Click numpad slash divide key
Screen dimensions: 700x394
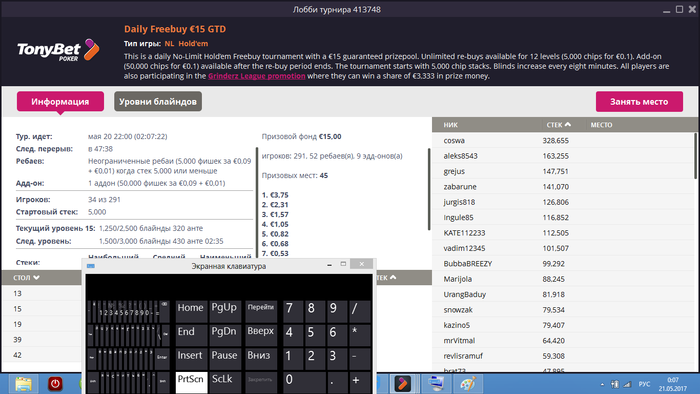360,311
